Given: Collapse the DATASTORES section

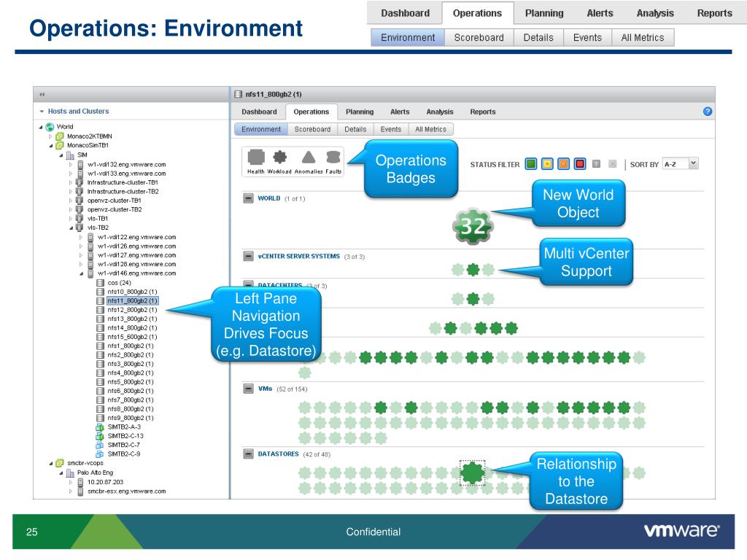Looking at the screenshot, I should [x=248, y=454].
